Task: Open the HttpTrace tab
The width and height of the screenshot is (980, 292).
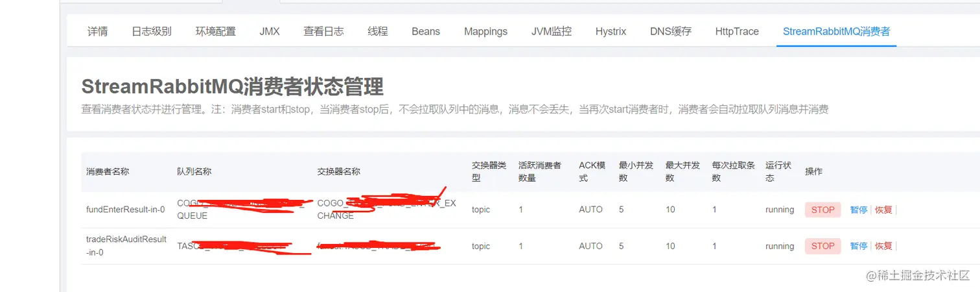Action: point(737,31)
